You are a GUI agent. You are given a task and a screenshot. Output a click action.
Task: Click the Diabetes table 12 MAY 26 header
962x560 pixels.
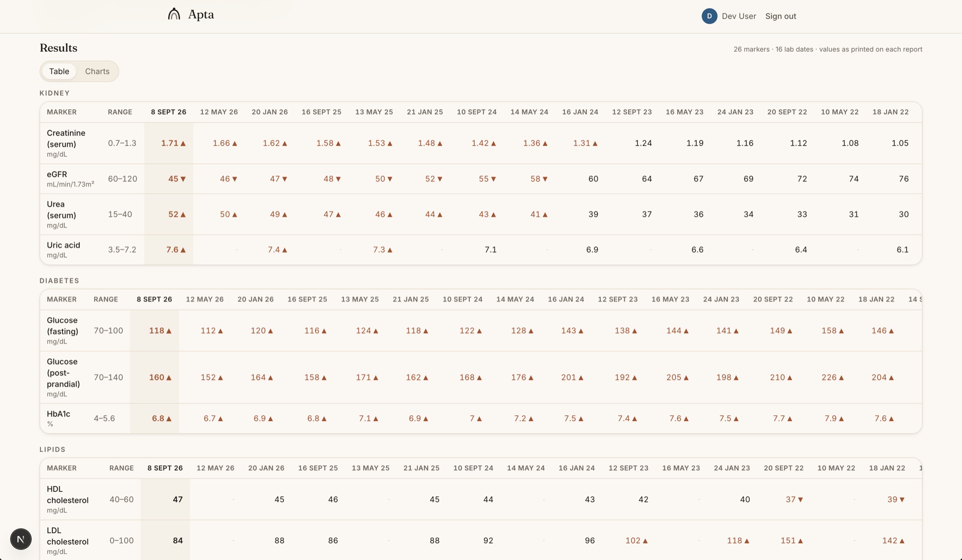(204, 299)
